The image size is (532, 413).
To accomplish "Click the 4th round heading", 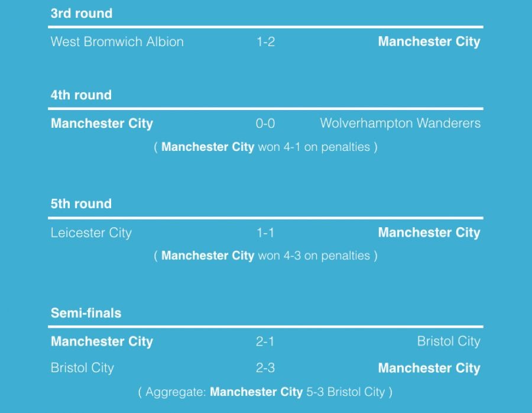I will [81, 95].
